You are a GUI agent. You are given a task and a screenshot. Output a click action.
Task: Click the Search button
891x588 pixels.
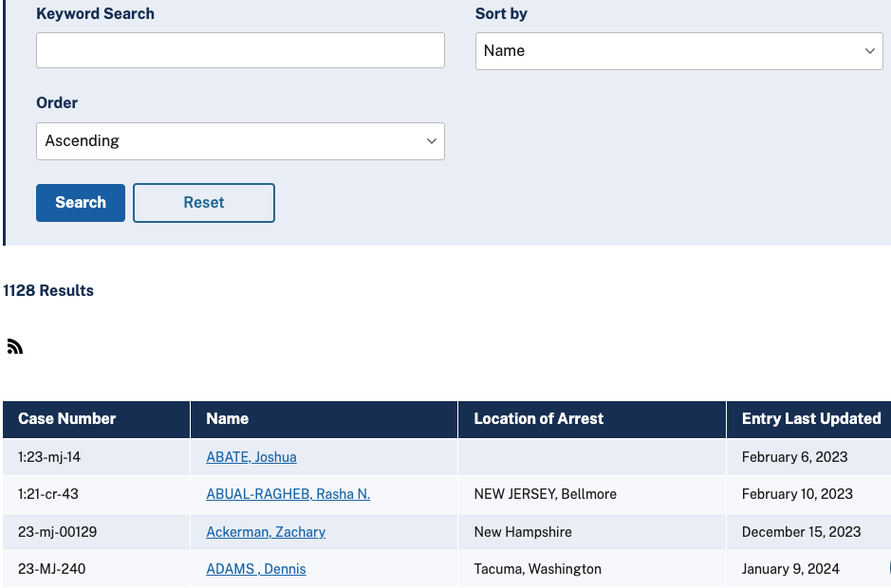point(81,203)
